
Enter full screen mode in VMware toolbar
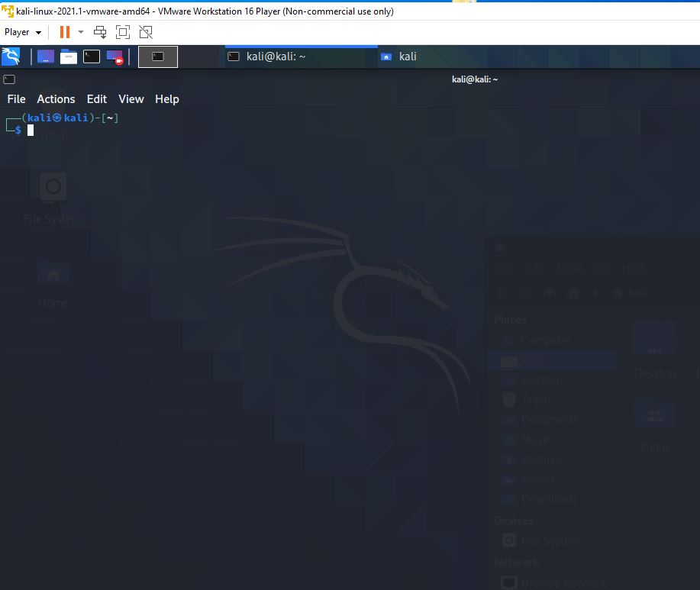pyautogui.click(x=122, y=32)
